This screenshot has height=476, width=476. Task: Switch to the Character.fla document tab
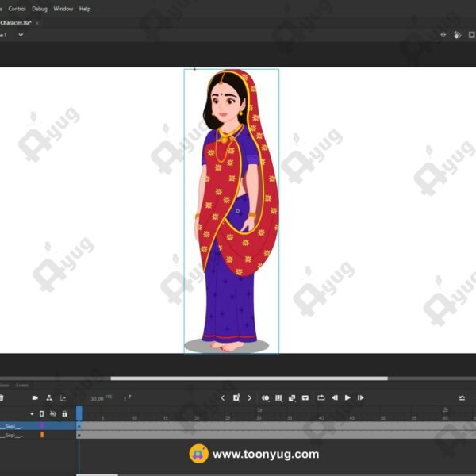[16, 23]
